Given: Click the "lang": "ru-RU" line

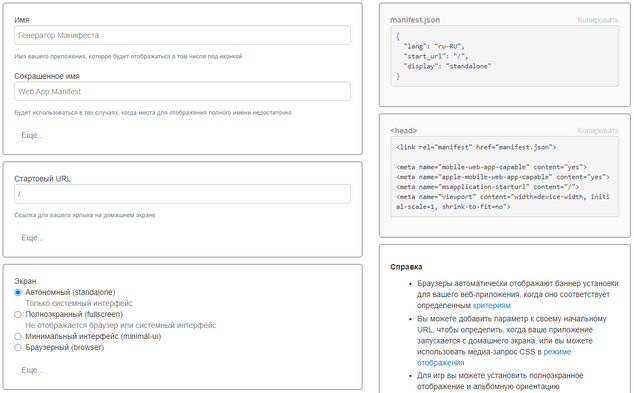Looking at the screenshot, I should 434,46.
